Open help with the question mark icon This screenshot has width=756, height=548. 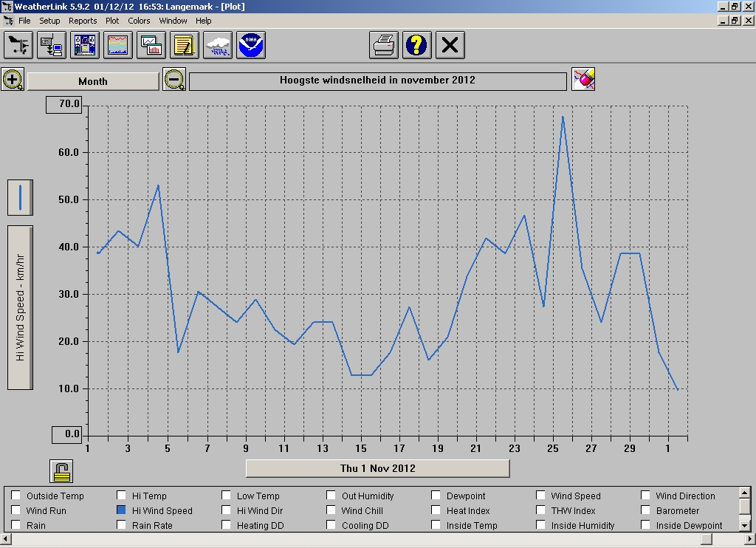click(417, 45)
